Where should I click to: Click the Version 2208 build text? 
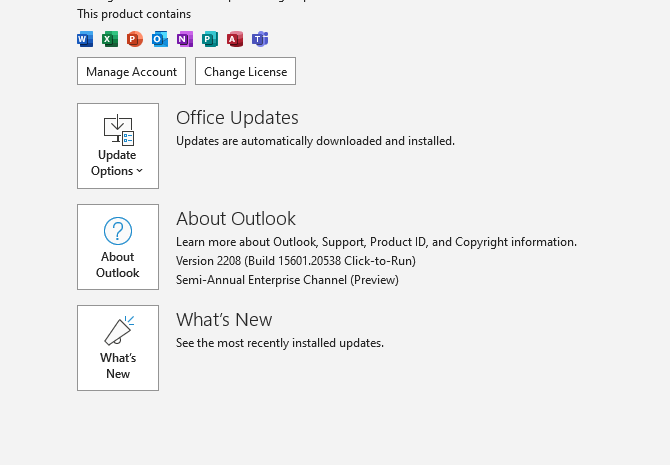coord(295,261)
